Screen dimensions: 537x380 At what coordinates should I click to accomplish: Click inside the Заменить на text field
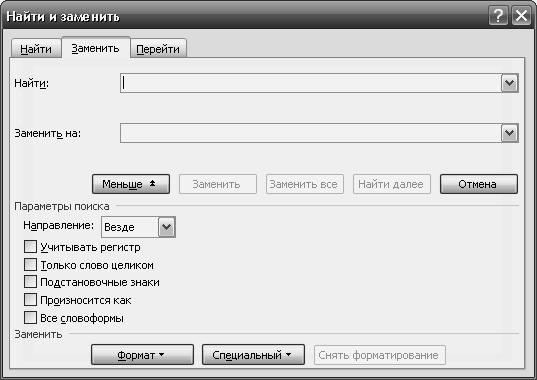[311, 133]
